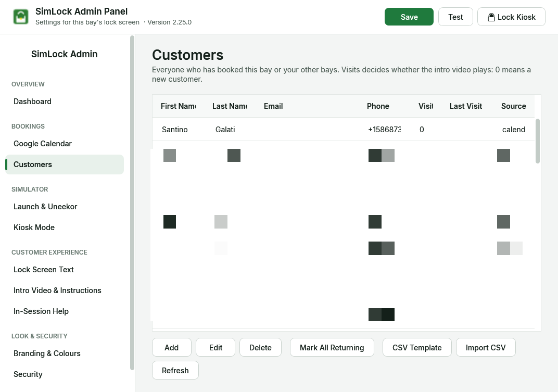Click the Delete customer button
558x392 pixels.
tap(260, 348)
